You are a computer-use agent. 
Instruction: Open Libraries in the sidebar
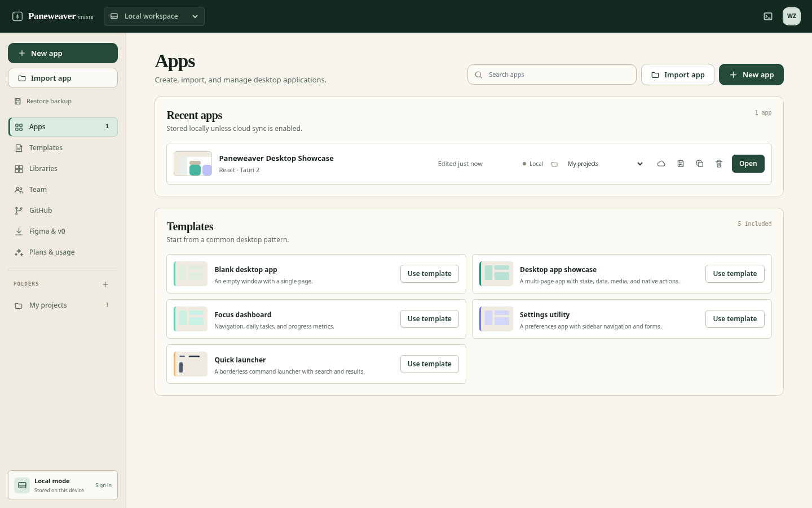coord(63,169)
